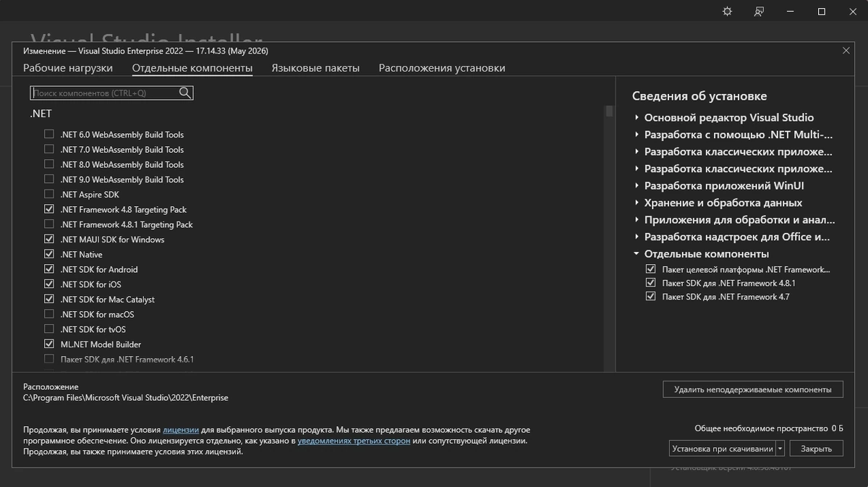Open the Расположения установки tab
The height and width of the screenshot is (487, 868).
pyautogui.click(x=442, y=68)
